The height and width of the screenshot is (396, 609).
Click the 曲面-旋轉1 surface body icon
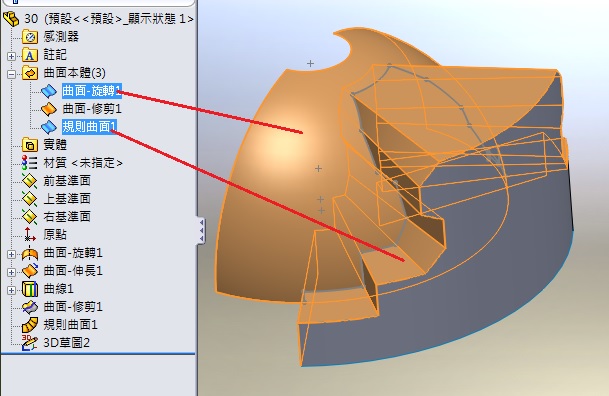click(49, 91)
